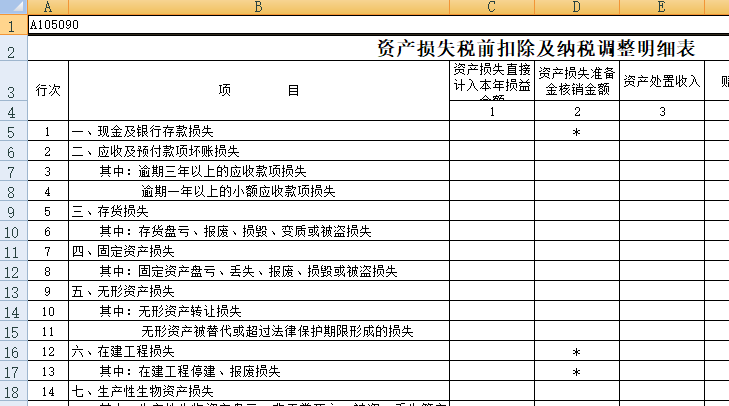Click cell 其中：逾期三年以上的应收款项损失
This screenshot has height=406, width=729.
pyautogui.click(x=259, y=171)
